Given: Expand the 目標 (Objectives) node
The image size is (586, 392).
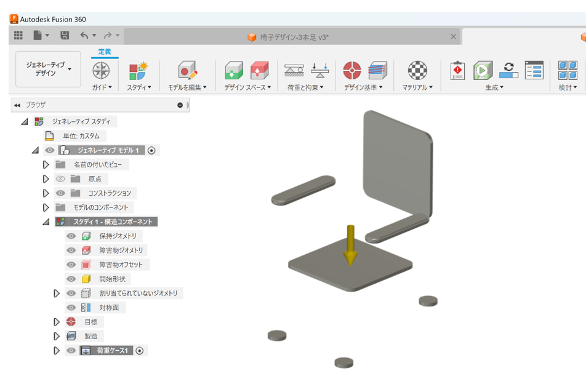Looking at the screenshot, I should 57,321.
